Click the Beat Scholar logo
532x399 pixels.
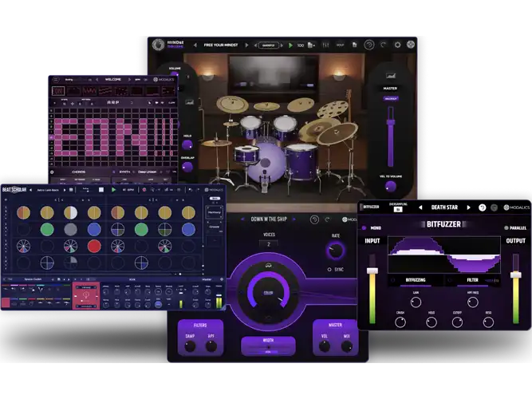click(x=14, y=189)
